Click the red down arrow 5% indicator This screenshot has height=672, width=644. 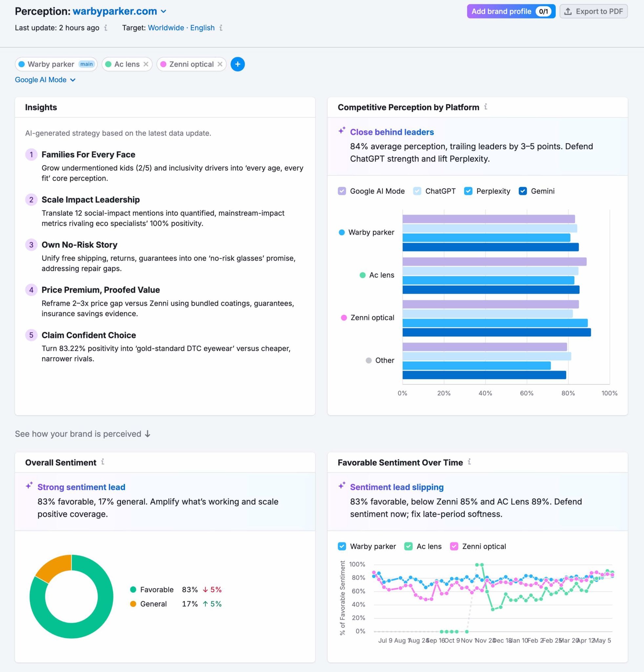(x=212, y=590)
